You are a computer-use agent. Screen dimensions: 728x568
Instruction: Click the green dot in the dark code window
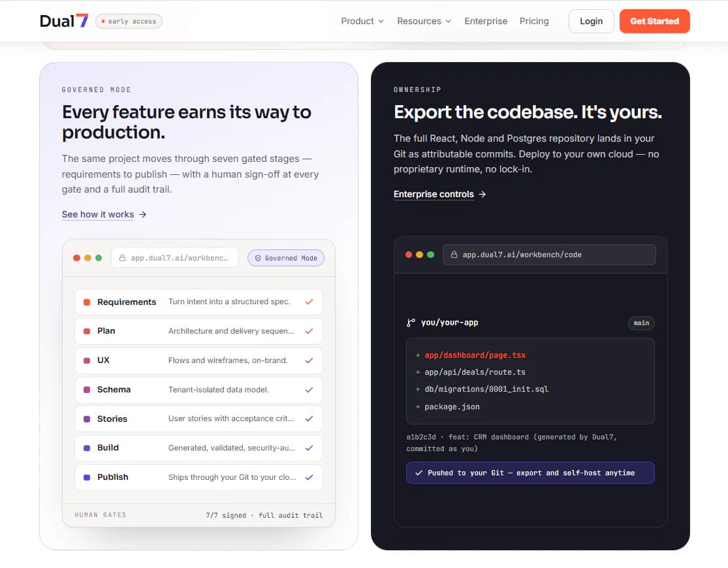coord(430,255)
